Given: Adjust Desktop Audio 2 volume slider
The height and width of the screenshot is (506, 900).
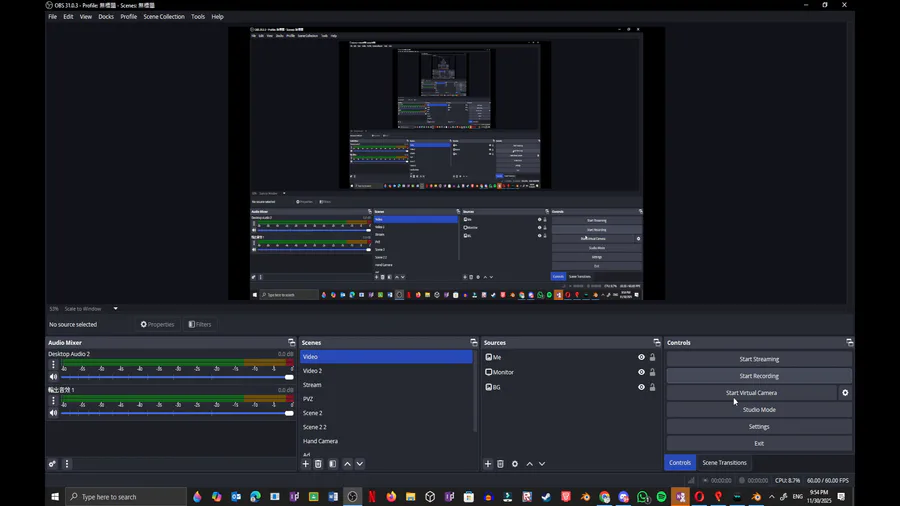Looking at the screenshot, I should click(x=177, y=377).
